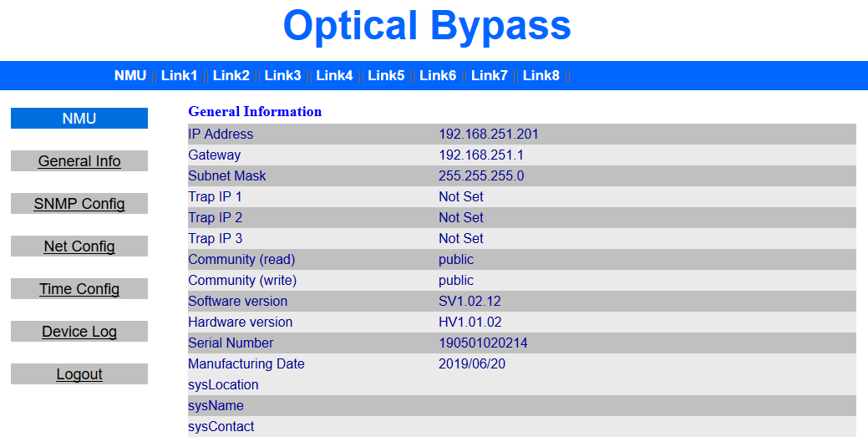Viewport: 868px width, 447px height.
Task: Open the Link3 tab
Action: point(282,75)
